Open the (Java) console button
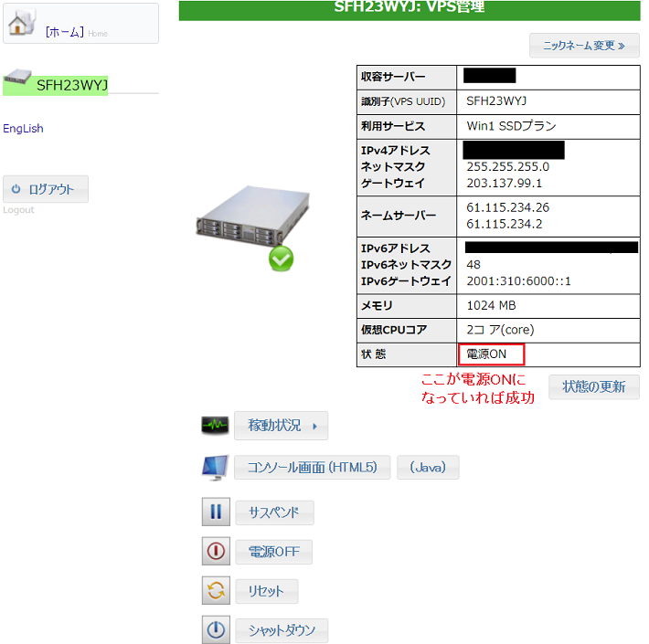The image size is (649, 644). click(x=428, y=468)
